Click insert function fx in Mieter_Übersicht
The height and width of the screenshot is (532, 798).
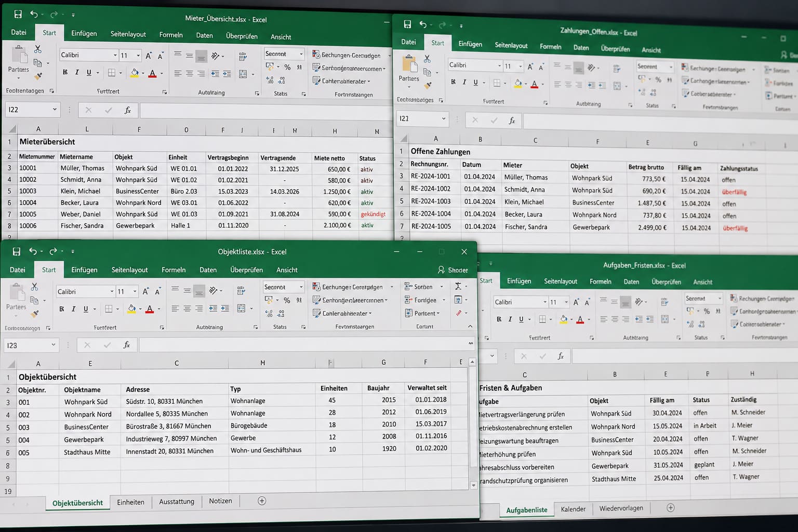tap(127, 110)
